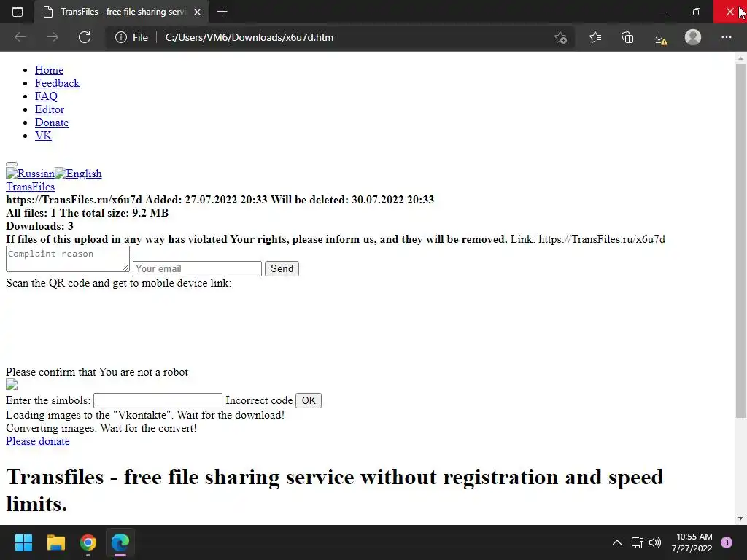
Task: Open the Collections icon
Action: pos(628,37)
